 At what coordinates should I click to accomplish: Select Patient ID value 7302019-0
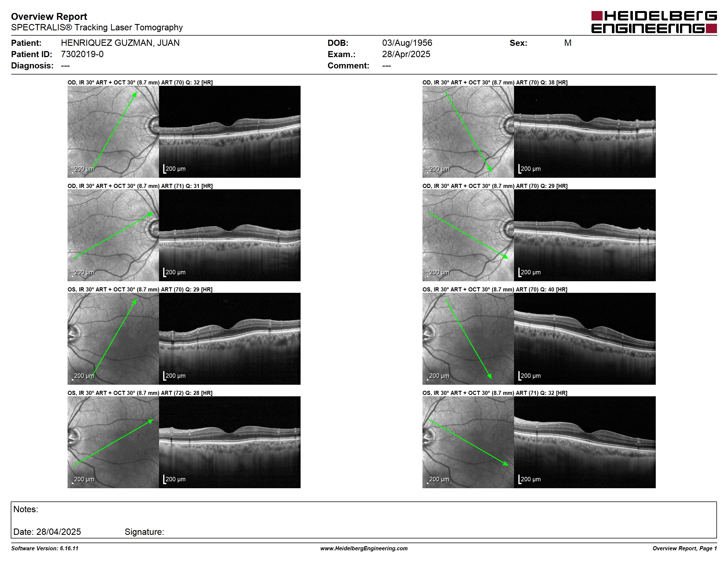(x=82, y=54)
